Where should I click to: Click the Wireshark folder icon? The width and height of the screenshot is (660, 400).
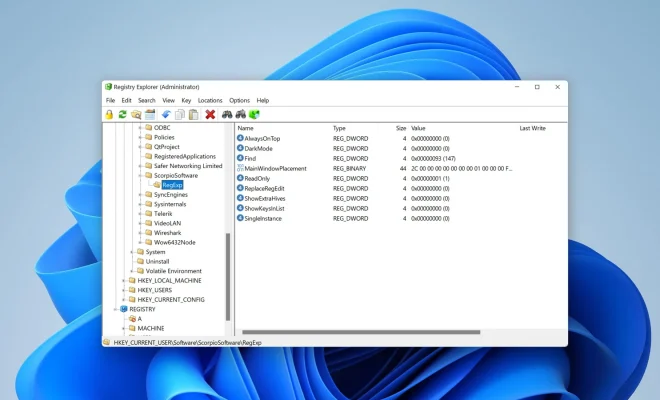149,232
